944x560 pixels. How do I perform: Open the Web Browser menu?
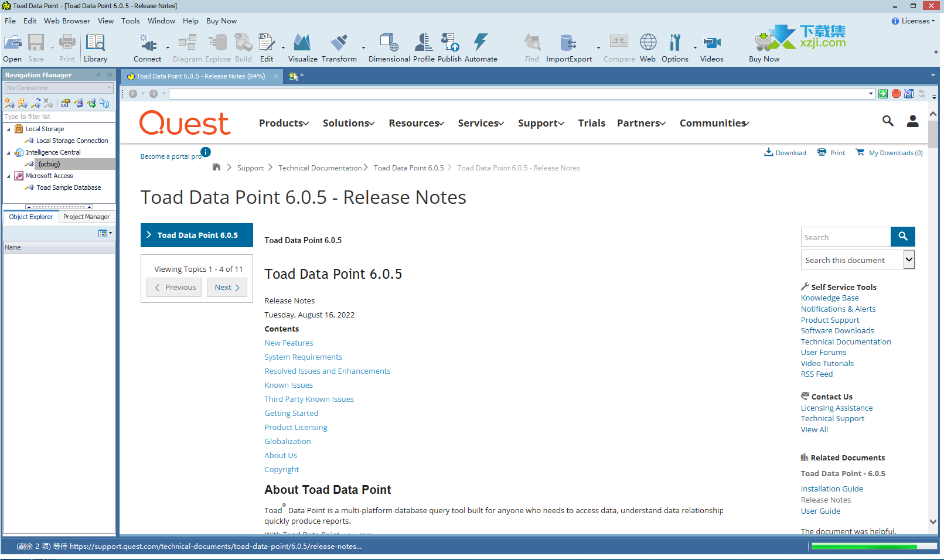67,21
